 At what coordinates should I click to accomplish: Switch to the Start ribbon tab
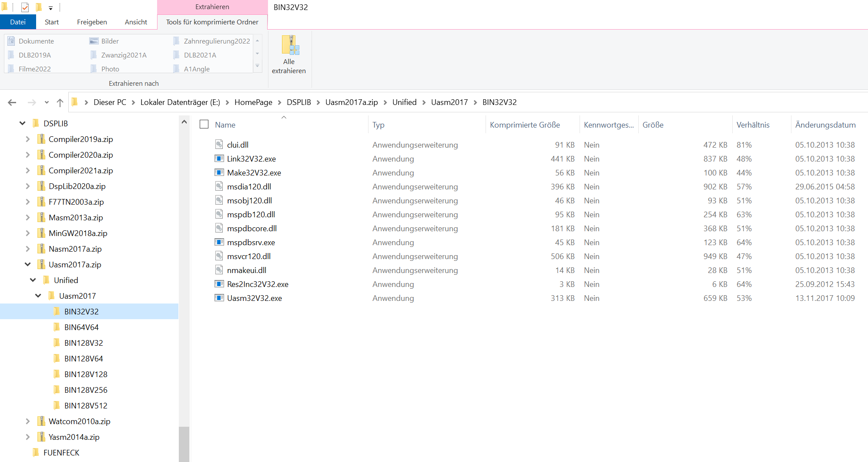click(x=52, y=22)
